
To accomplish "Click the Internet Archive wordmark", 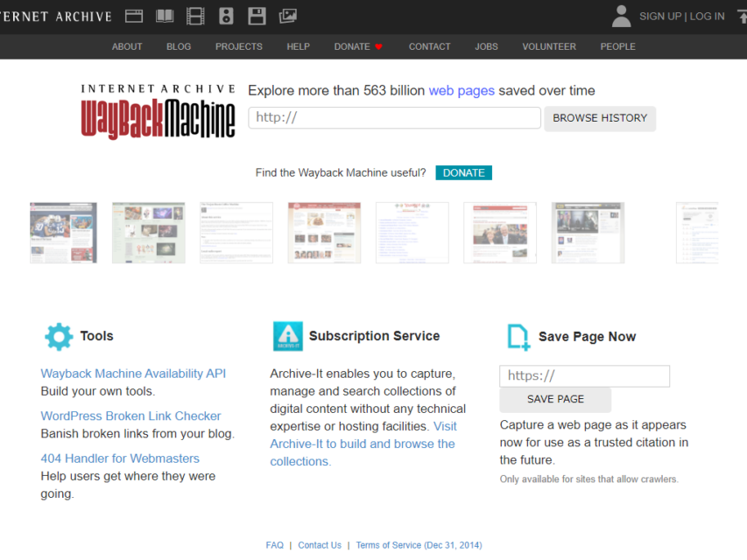I will [56, 17].
